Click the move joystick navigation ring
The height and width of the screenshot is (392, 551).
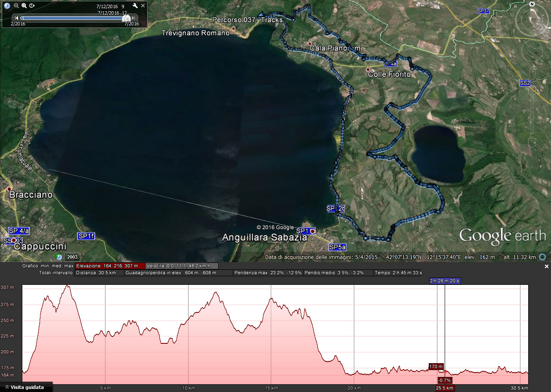coord(532,51)
